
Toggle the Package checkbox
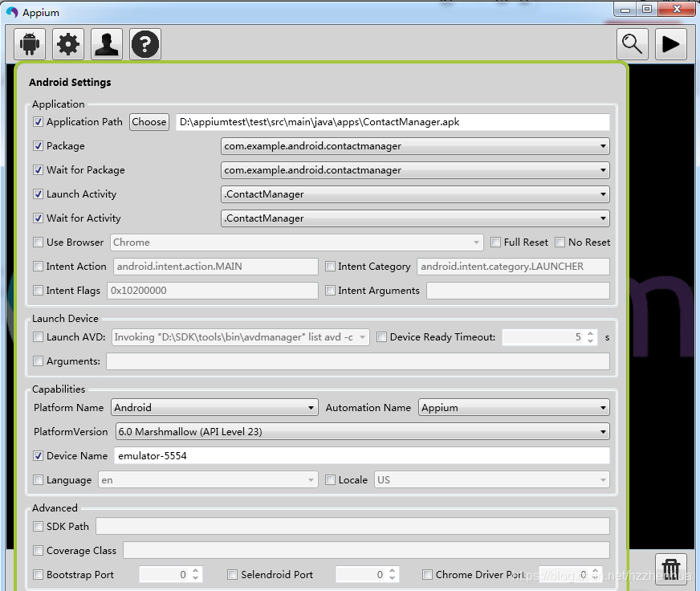click(39, 146)
